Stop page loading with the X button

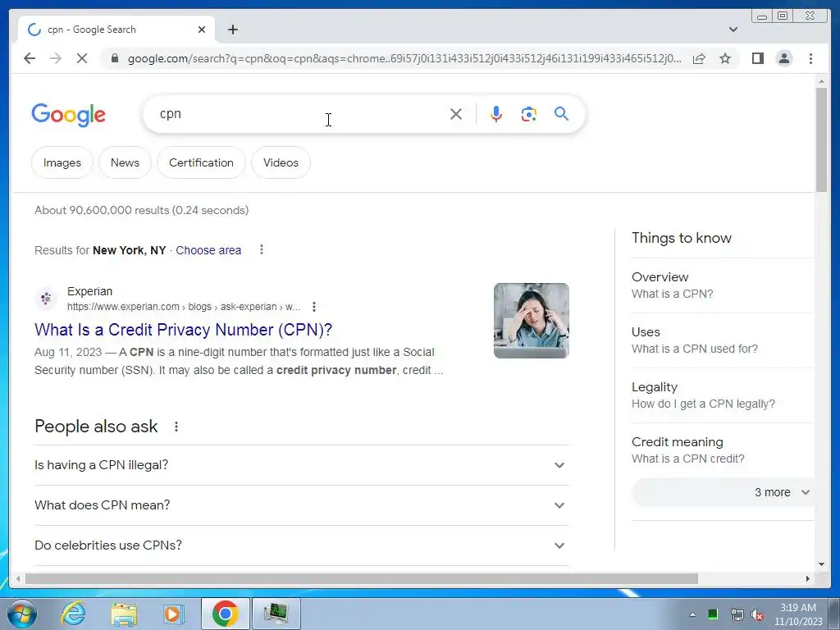click(82, 58)
